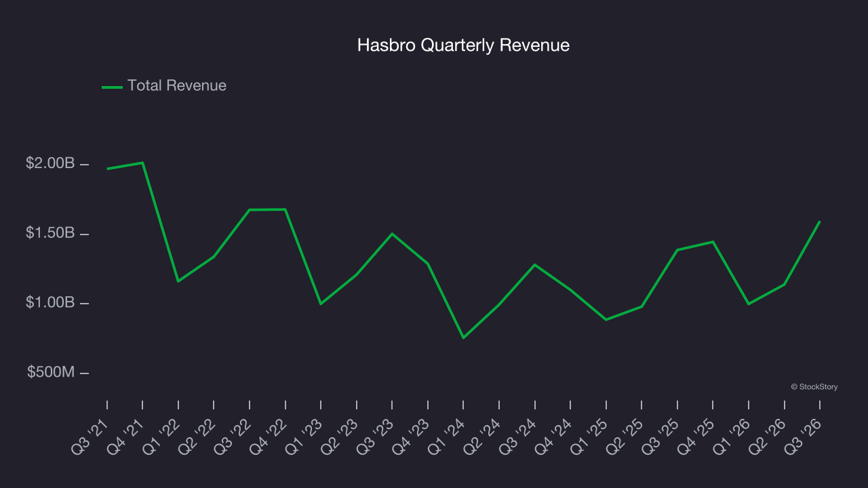Click the green Total Revenue legend marker
Viewport: 868px width, 488px height.
point(112,87)
